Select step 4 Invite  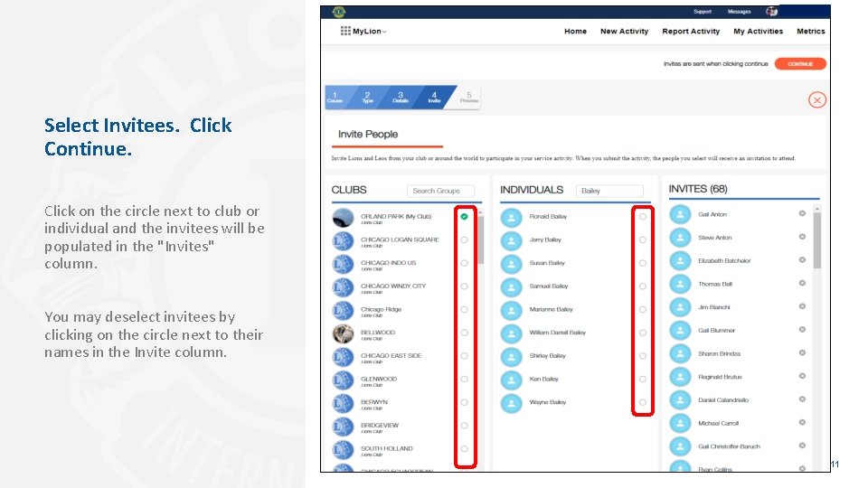pyautogui.click(x=434, y=98)
